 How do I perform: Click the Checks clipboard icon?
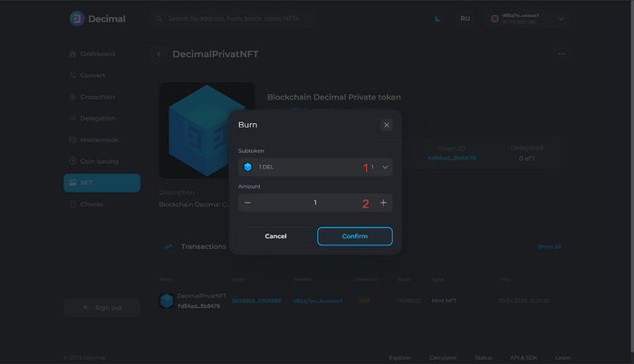72,205
